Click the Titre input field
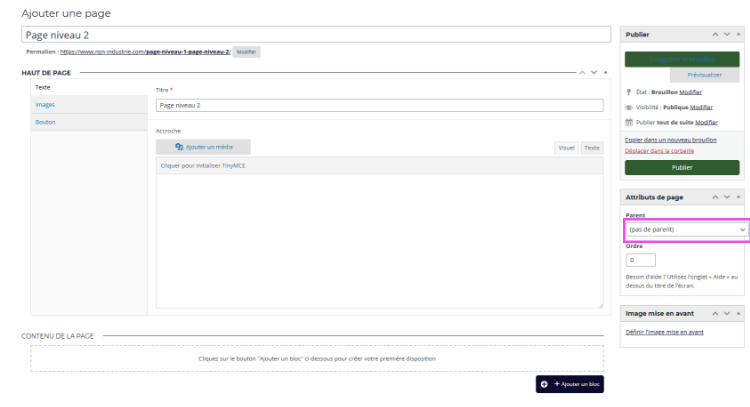The image size is (750, 407). (380, 105)
